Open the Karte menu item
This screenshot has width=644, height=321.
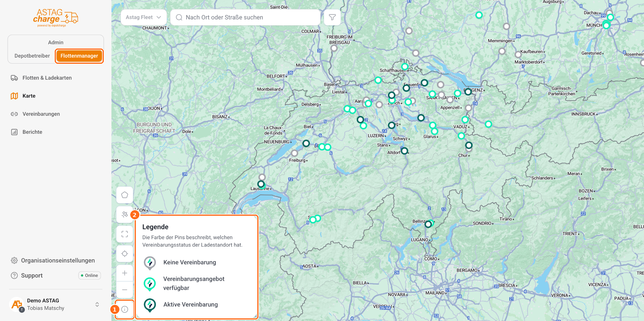click(29, 96)
